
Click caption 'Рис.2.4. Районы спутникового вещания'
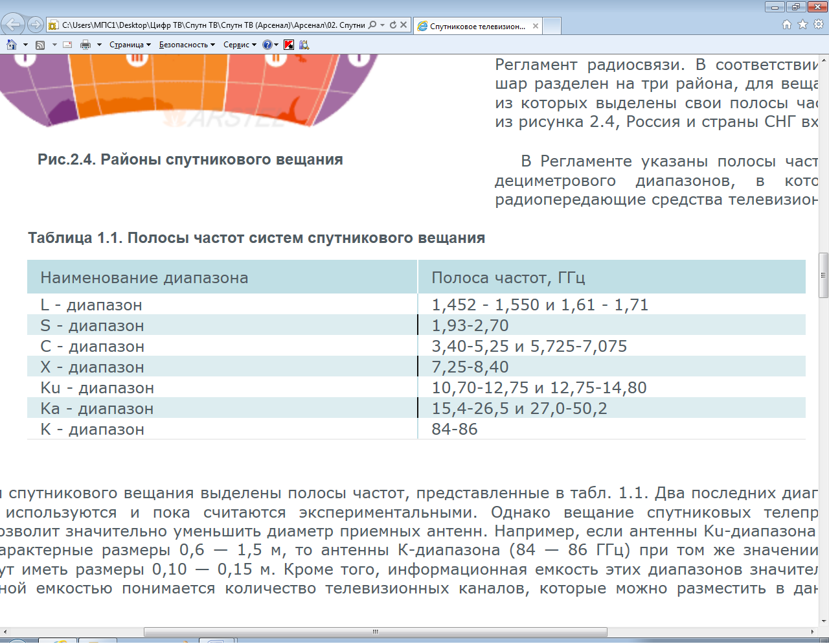tap(190, 159)
